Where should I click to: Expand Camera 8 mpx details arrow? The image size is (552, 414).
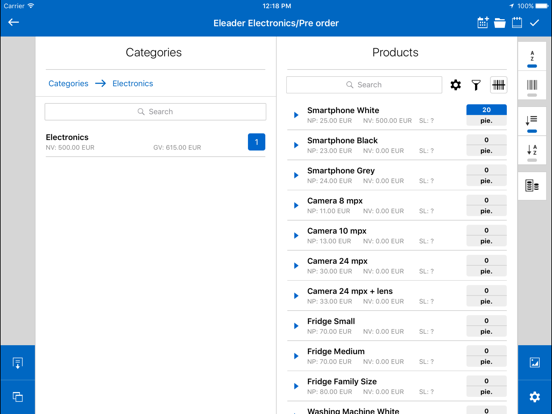tap(296, 206)
